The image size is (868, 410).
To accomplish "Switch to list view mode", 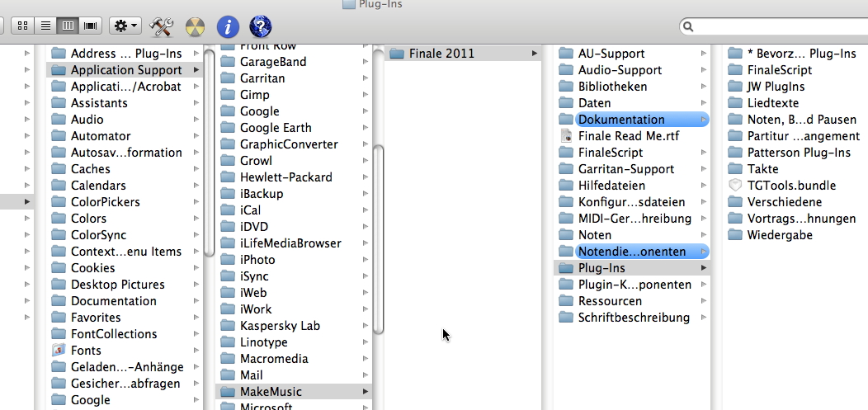I will [45, 26].
